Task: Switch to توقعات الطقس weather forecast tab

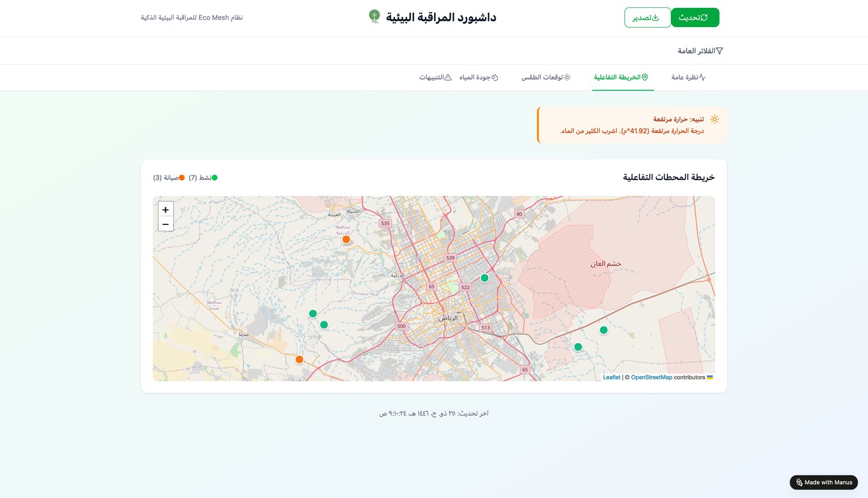Action: point(546,77)
